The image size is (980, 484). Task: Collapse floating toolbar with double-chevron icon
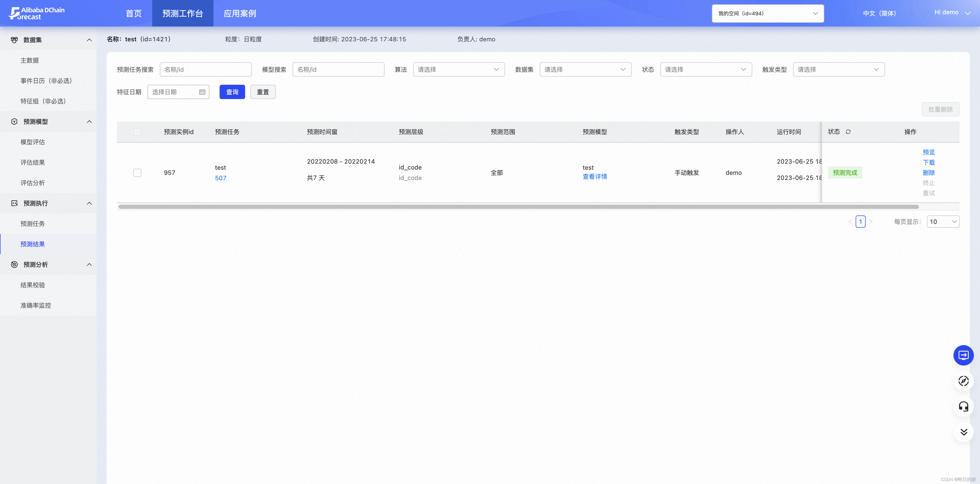coord(963,432)
